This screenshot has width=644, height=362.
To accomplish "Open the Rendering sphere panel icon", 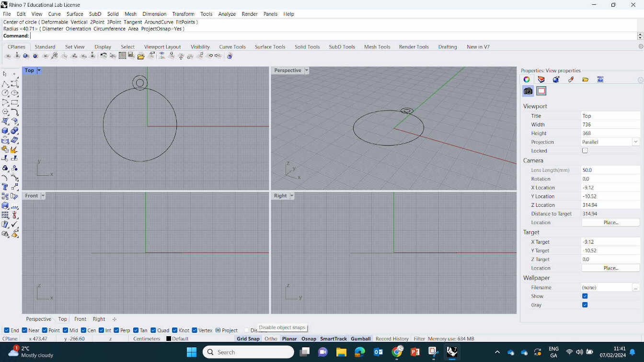I will pos(556,79).
